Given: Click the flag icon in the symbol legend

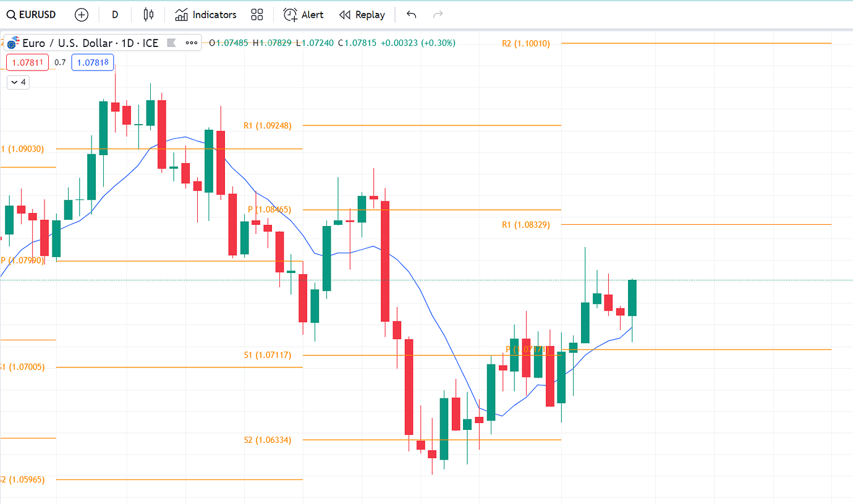Looking at the screenshot, I should (x=171, y=43).
